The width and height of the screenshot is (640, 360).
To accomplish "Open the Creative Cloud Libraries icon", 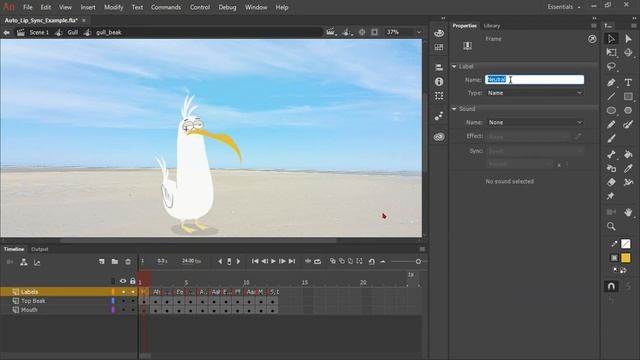I will click(x=439, y=137).
